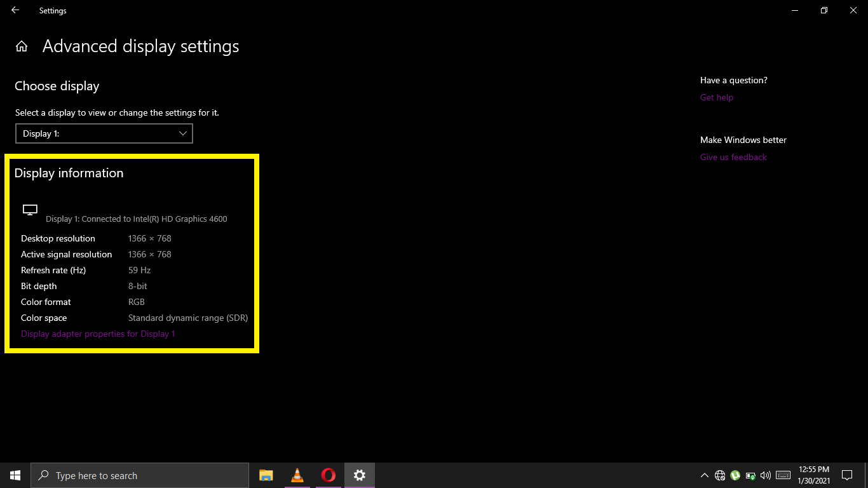Launch VLC from the taskbar

[297, 475]
